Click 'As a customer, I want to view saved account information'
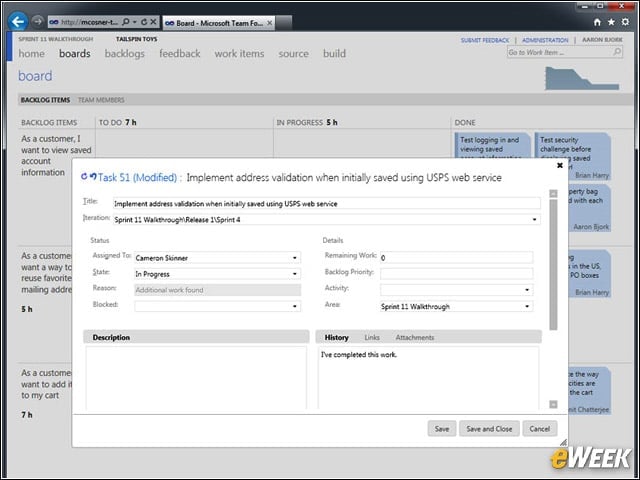Image resolution: width=640 pixels, height=480 pixels. pyautogui.click(x=56, y=156)
